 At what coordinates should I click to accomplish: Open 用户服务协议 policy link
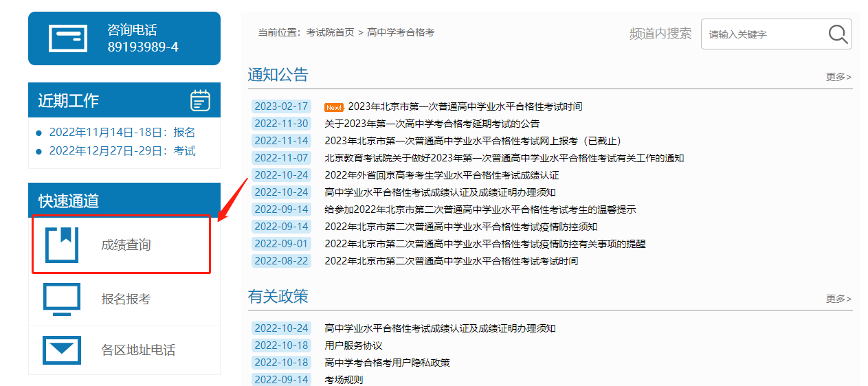point(353,345)
